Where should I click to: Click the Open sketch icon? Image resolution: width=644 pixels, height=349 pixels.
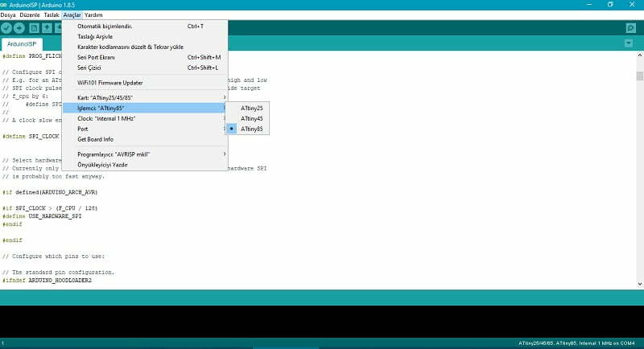click(47, 28)
